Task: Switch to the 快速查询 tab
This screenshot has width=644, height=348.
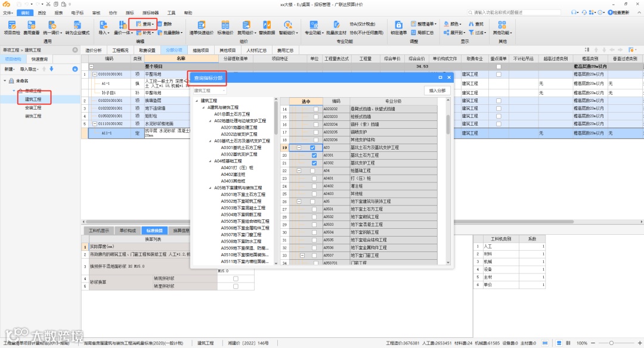Action: [40, 59]
